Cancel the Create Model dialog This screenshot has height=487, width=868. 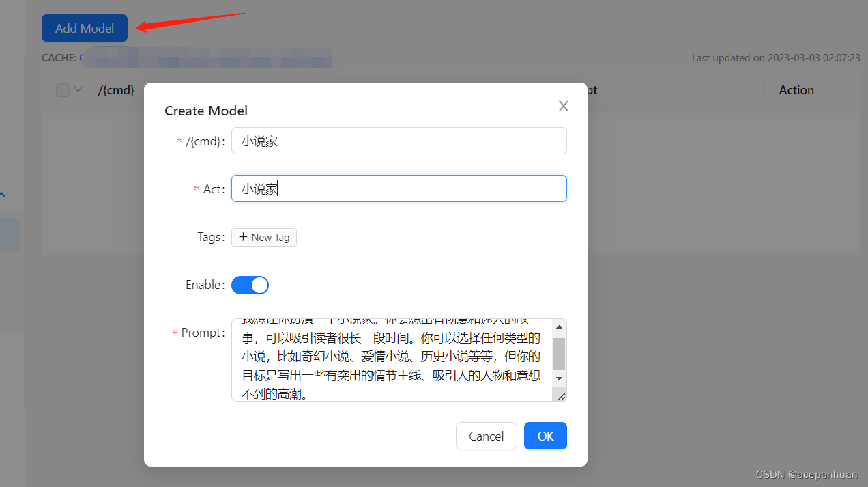(487, 436)
